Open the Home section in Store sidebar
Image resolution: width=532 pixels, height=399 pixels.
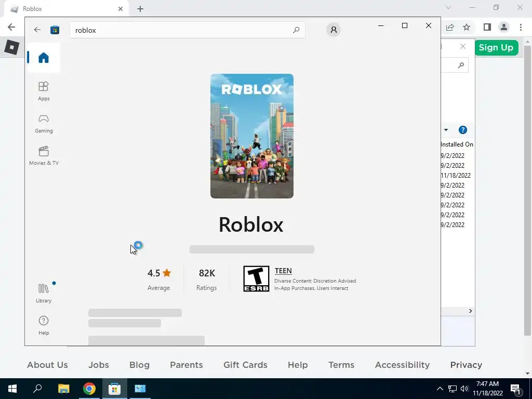click(x=44, y=58)
